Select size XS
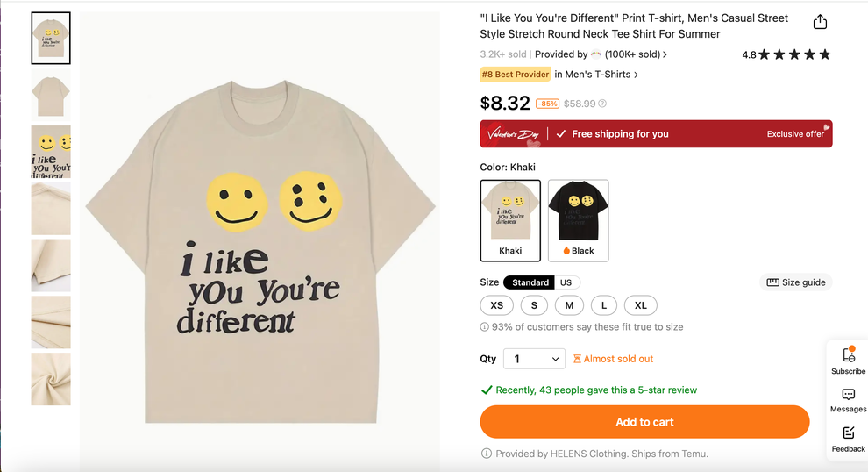The height and width of the screenshot is (472, 868). click(497, 305)
